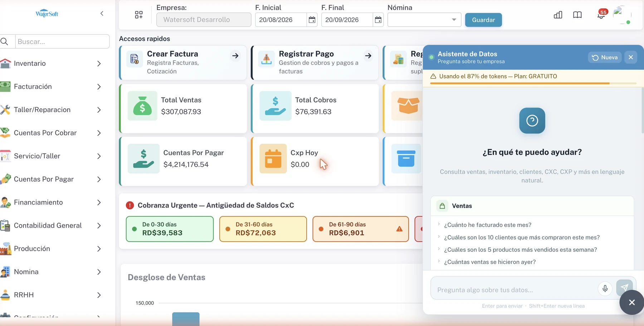Click the Cxp Hoy calendar icon

(273, 159)
